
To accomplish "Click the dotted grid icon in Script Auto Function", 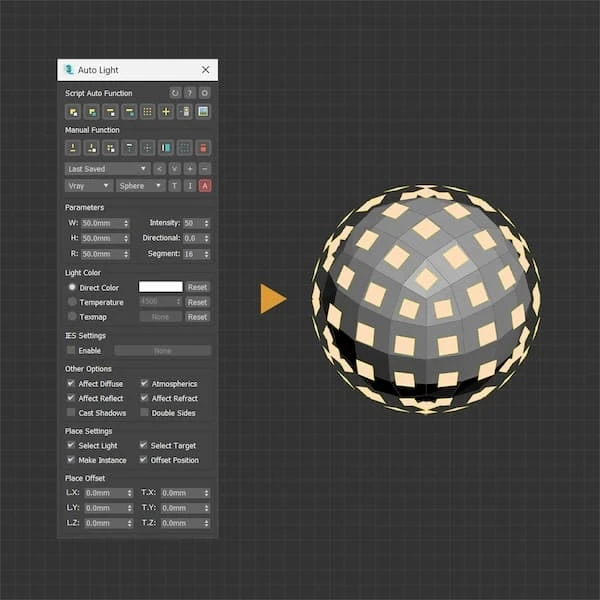I will tap(147, 111).
